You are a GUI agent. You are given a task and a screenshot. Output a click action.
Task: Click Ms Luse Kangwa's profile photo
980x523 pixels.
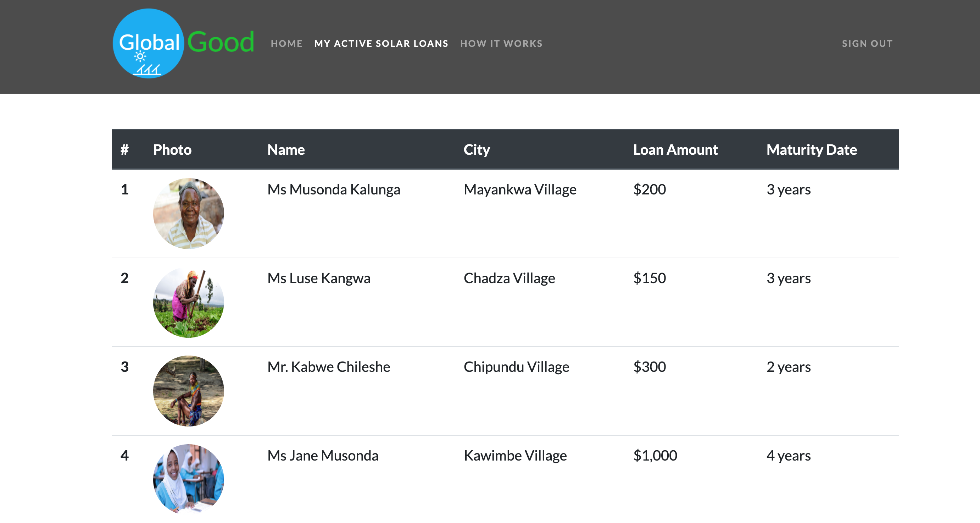[x=188, y=302]
